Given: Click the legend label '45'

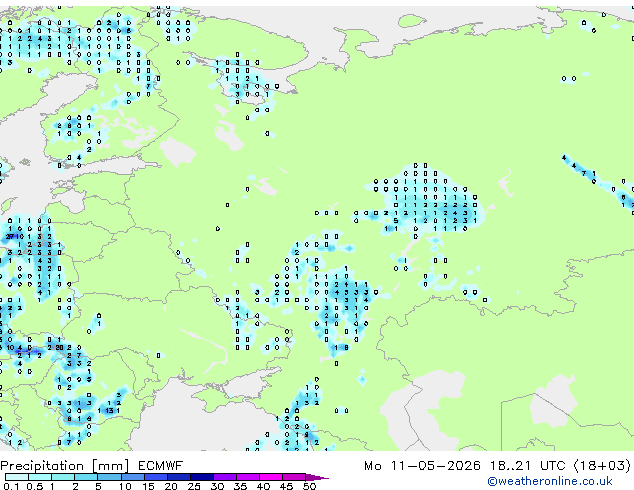Looking at the screenshot, I should [286, 486].
